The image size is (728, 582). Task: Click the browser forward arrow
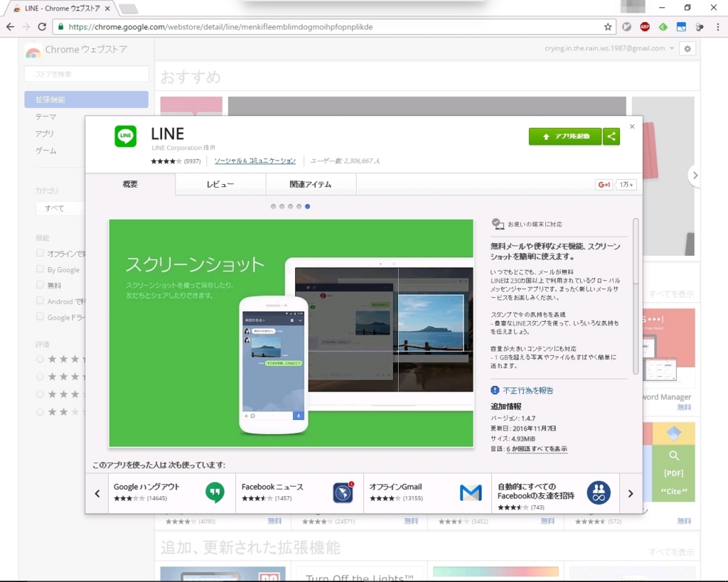click(x=26, y=27)
